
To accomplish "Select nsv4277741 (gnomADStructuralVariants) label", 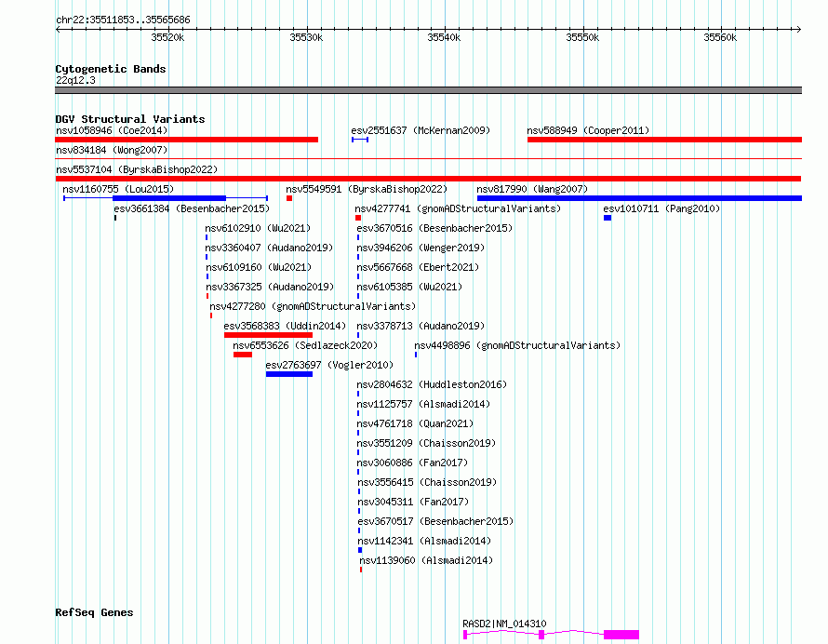I will tap(458, 208).
